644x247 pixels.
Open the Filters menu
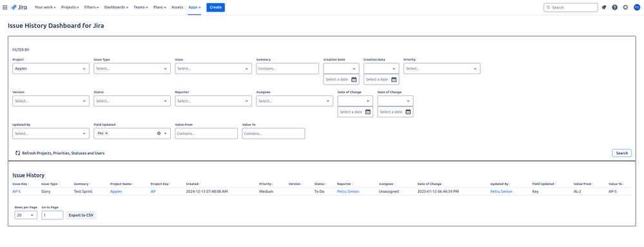click(92, 7)
